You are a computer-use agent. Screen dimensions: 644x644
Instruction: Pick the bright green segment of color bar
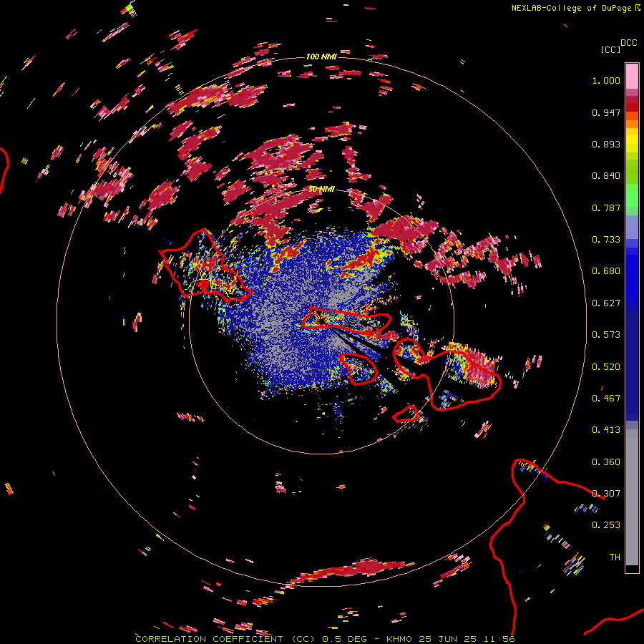pyautogui.click(x=632, y=195)
